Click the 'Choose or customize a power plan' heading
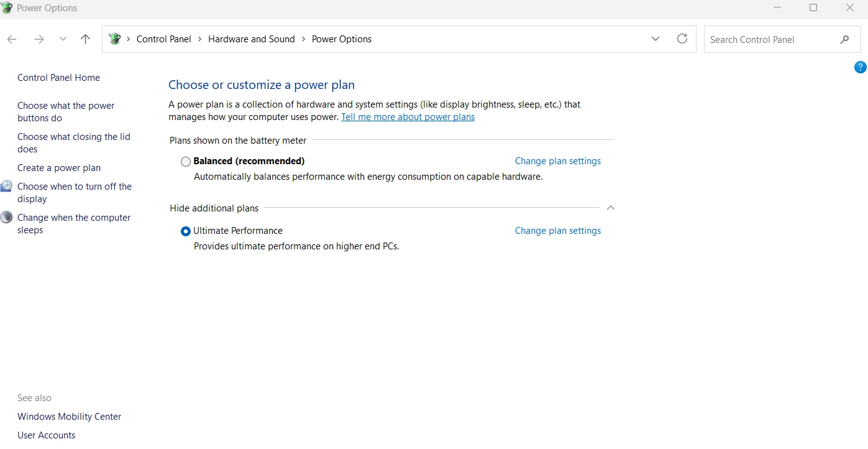The image size is (868, 449). point(262,85)
